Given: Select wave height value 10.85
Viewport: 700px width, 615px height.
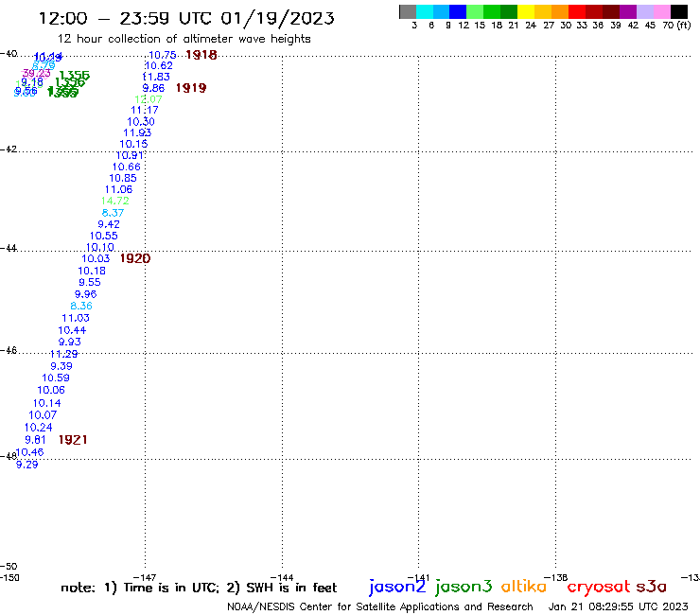Looking at the screenshot, I should (123, 178).
